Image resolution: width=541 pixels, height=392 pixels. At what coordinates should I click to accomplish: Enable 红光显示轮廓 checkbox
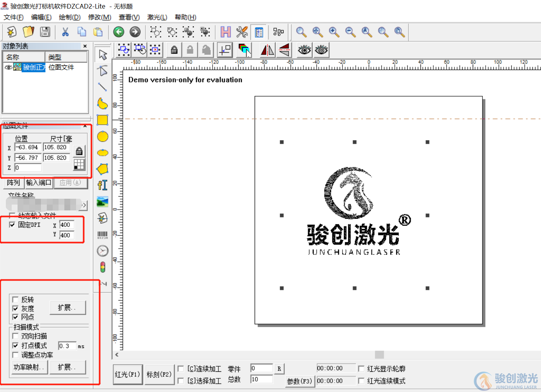tap(361, 369)
